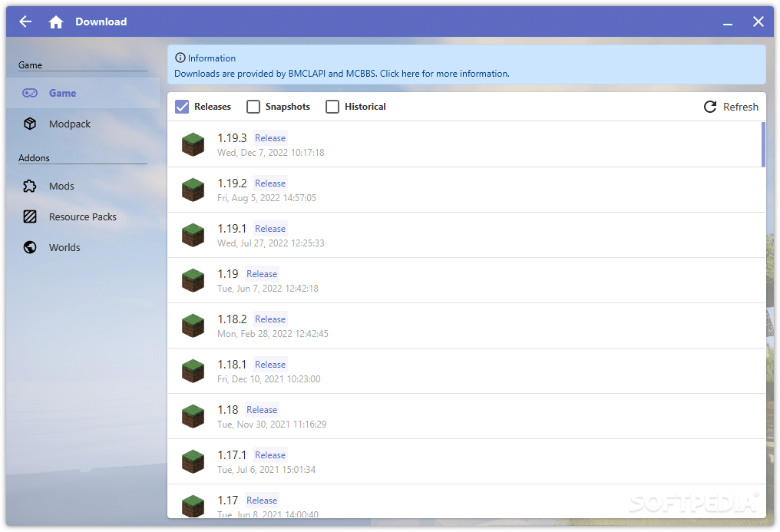Image resolution: width=780 pixels, height=532 pixels.
Task: Select version 1.19.1 entry
Action: coord(466,235)
